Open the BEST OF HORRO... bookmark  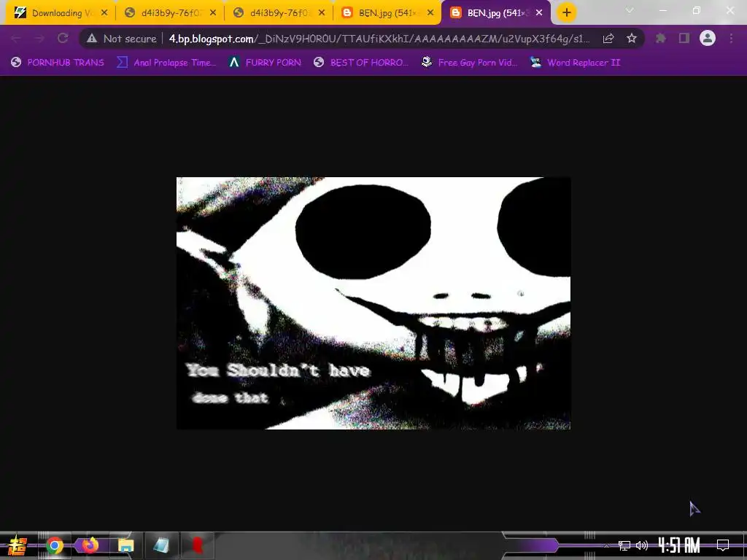(x=361, y=63)
